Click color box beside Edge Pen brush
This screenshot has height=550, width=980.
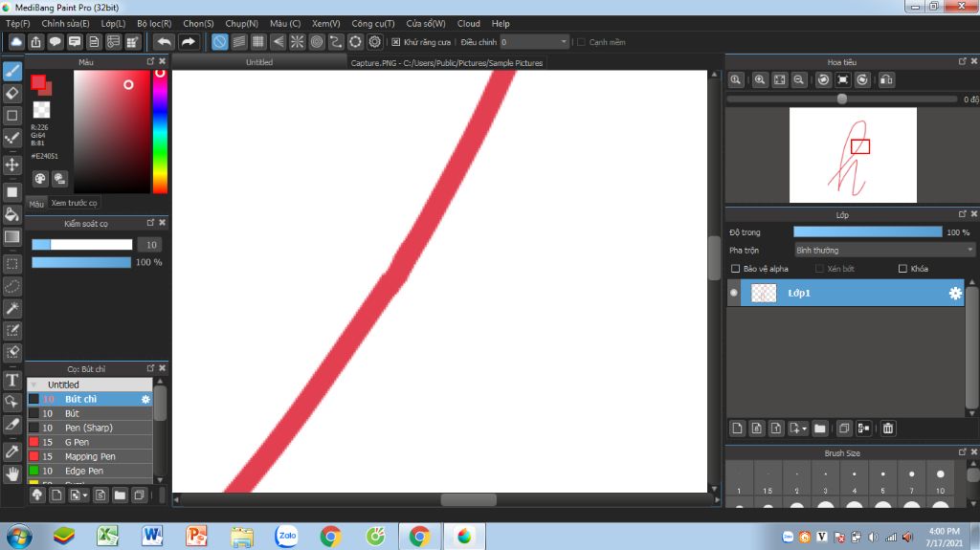(x=33, y=471)
